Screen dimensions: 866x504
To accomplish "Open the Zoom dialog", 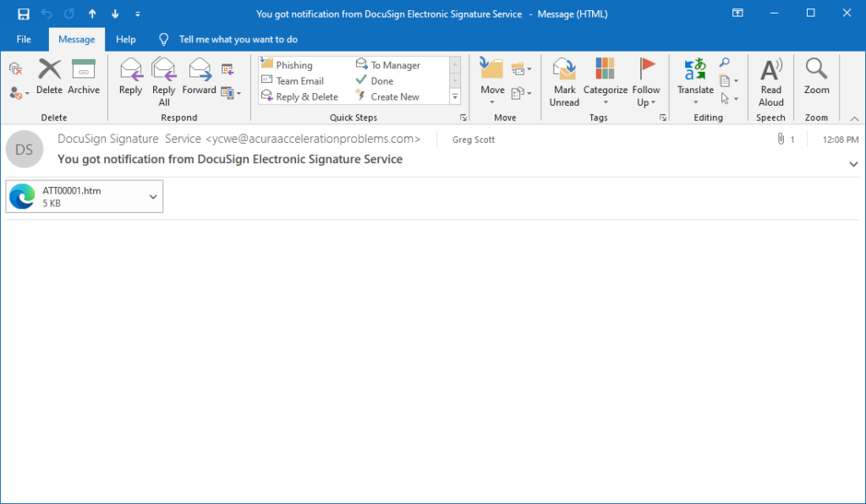I will coord(816,76).
